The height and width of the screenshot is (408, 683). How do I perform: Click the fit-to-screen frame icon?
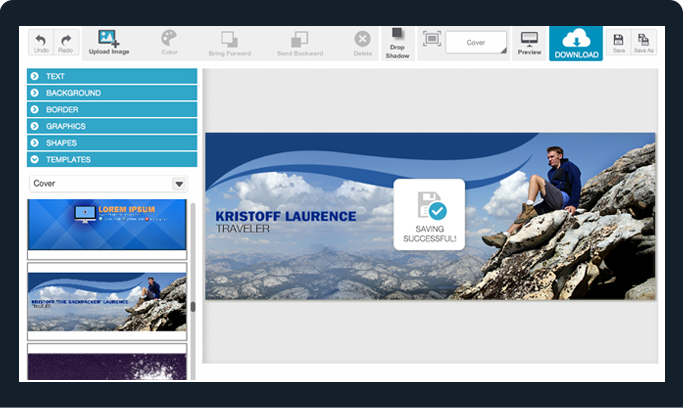(432, 39)
